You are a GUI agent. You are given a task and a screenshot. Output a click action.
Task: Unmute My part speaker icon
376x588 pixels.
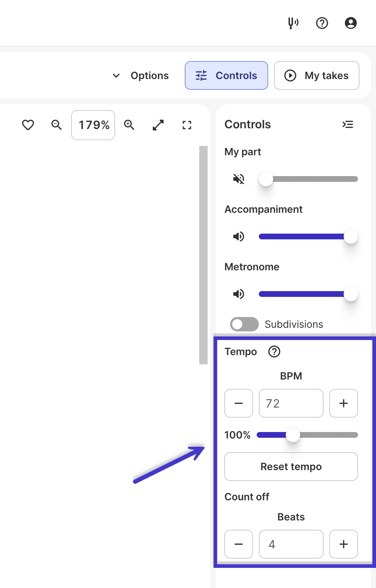[239, 179]
